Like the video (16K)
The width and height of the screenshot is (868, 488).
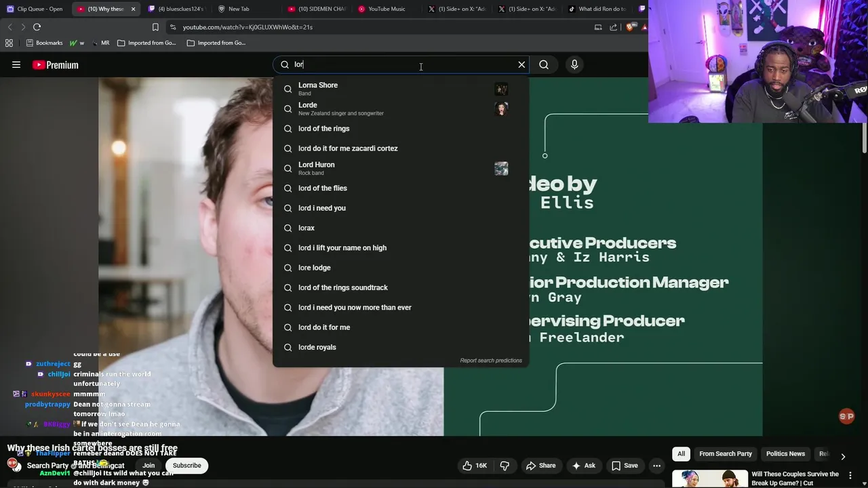coord(475,466)
